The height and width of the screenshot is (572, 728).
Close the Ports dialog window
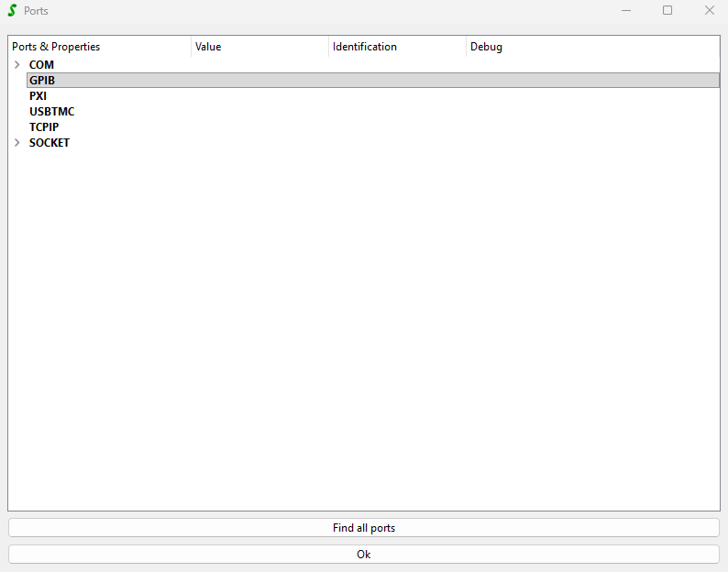(x=709, y=11)
